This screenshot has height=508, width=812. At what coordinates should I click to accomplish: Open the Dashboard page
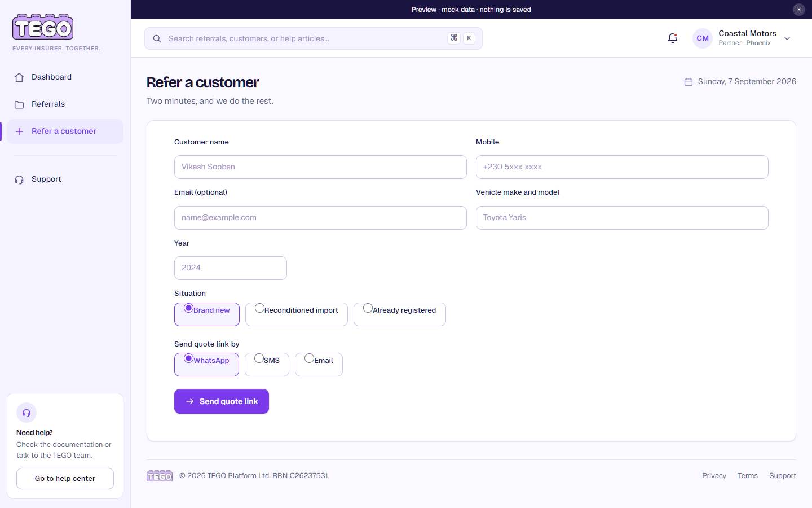pos(65,77)
